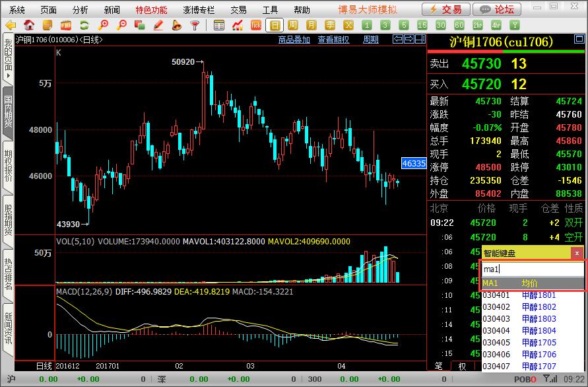Zoom out with the minus magnifier icon

pyautogui.click(x=121, y=25)
